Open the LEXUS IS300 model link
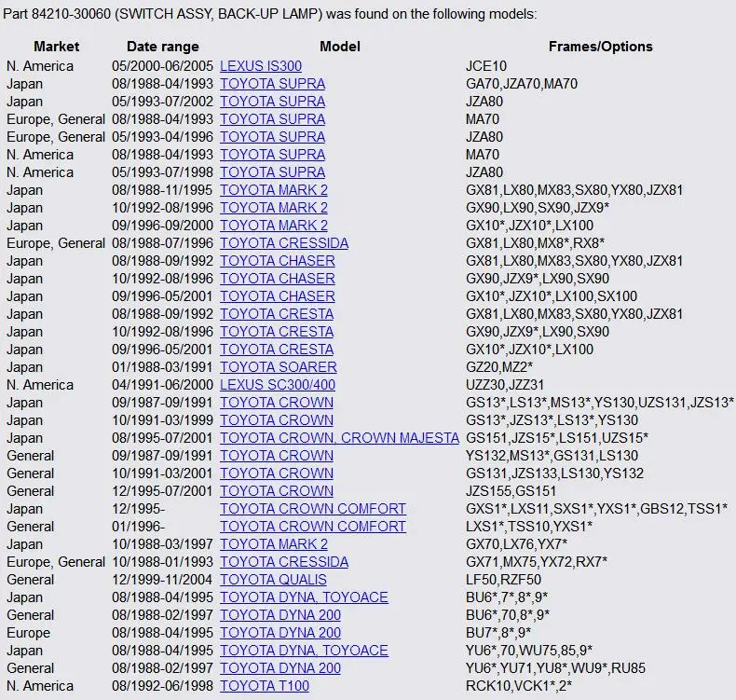This screenshot has height=700, width=736. coord(261,66)
